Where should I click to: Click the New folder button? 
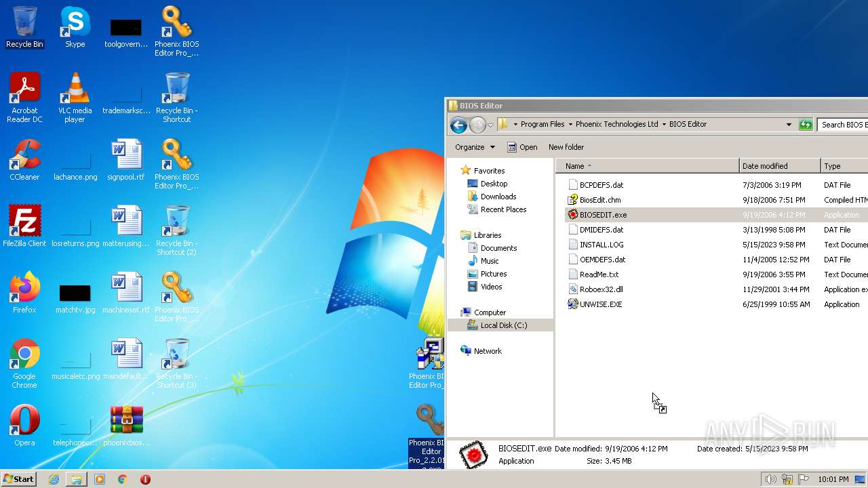[x=566, y=147]
